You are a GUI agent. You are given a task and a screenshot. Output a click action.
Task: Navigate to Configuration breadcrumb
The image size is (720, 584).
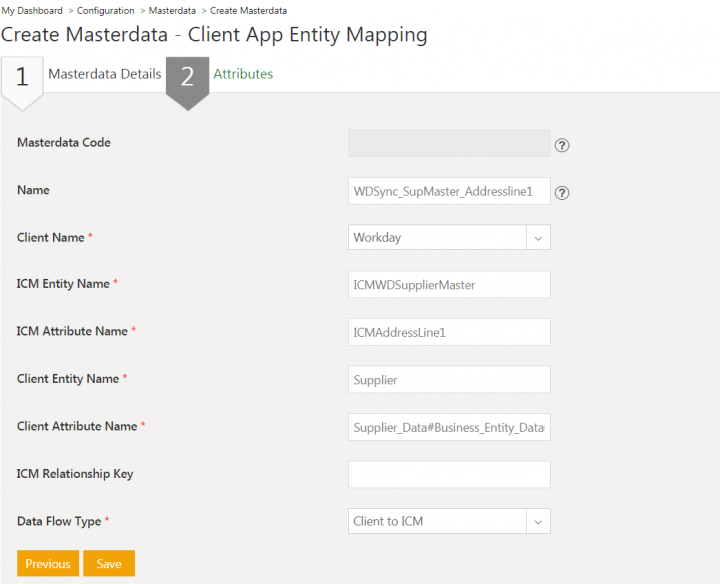coord(106,11)
